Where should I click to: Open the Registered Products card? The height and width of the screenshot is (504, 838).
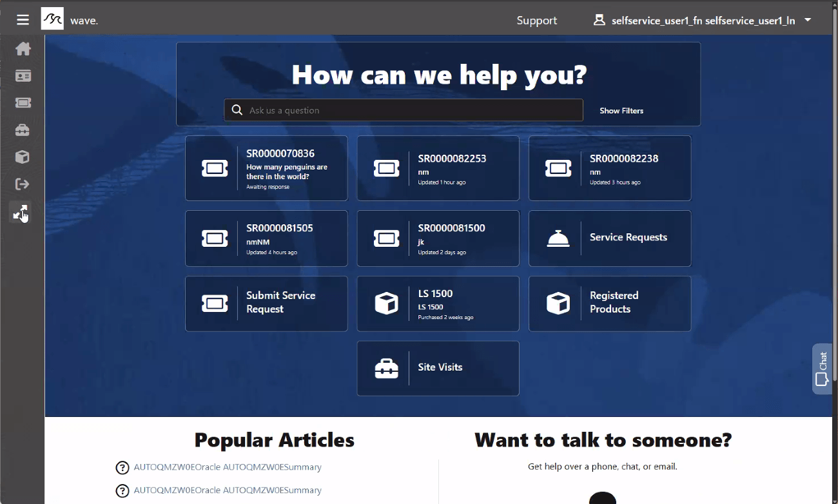(609, 304)
